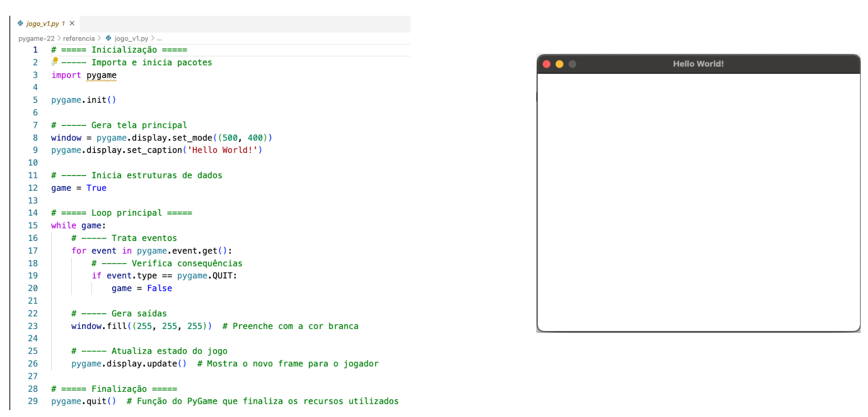Screen dimensions: 868x417
Task: Click 'True' on line 12
Action: pos(96,188)
